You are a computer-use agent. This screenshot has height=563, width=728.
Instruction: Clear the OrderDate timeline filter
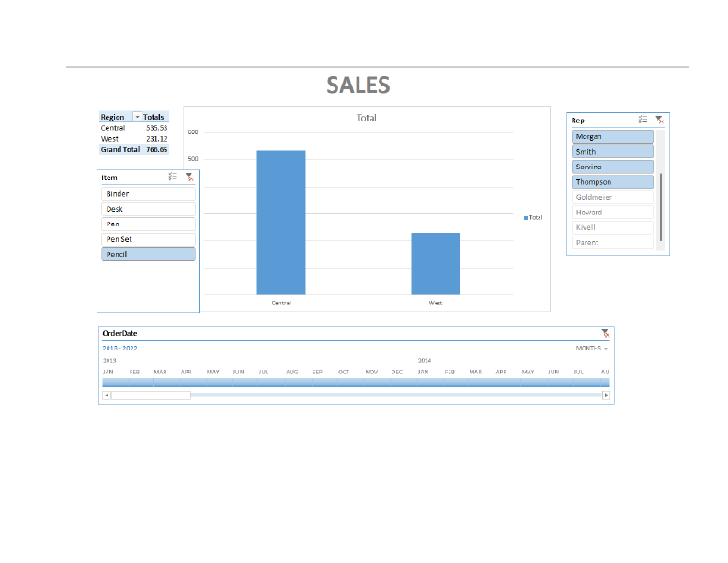(605, 333)
